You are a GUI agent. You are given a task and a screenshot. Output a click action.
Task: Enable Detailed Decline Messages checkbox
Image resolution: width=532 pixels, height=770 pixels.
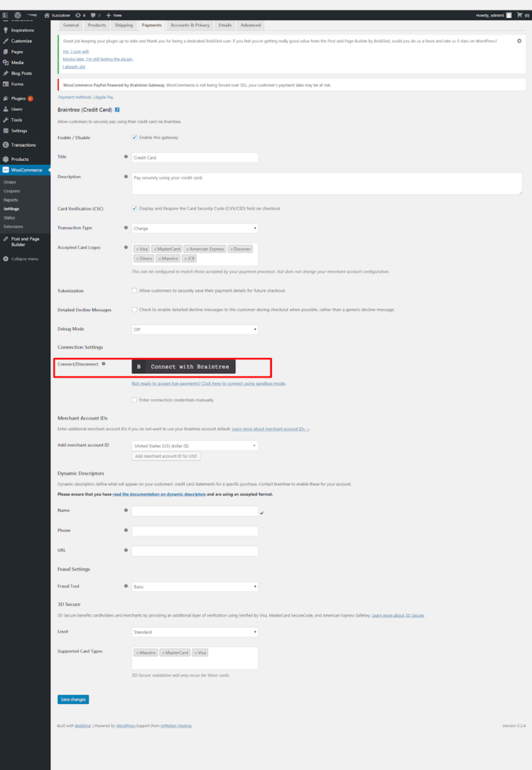[134, 310]
